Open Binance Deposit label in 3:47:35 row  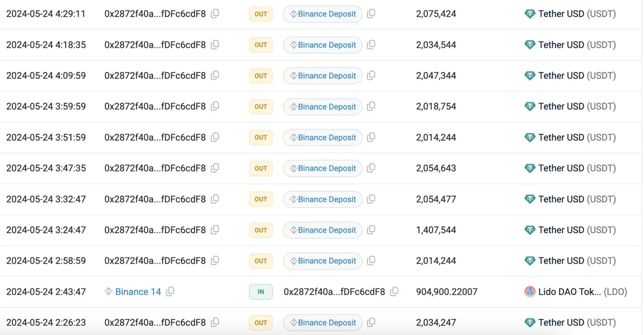pyautogui.click(x=322, y=168)
